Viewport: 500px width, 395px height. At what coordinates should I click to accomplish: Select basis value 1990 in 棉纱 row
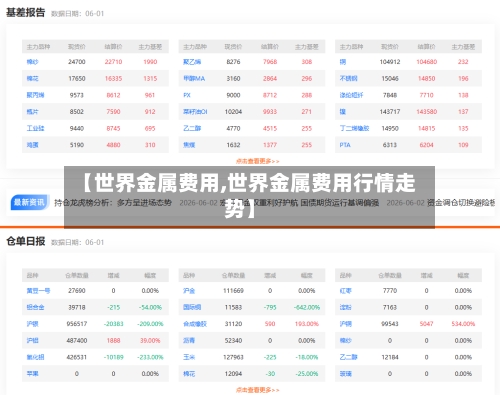[x=150, y=62]
